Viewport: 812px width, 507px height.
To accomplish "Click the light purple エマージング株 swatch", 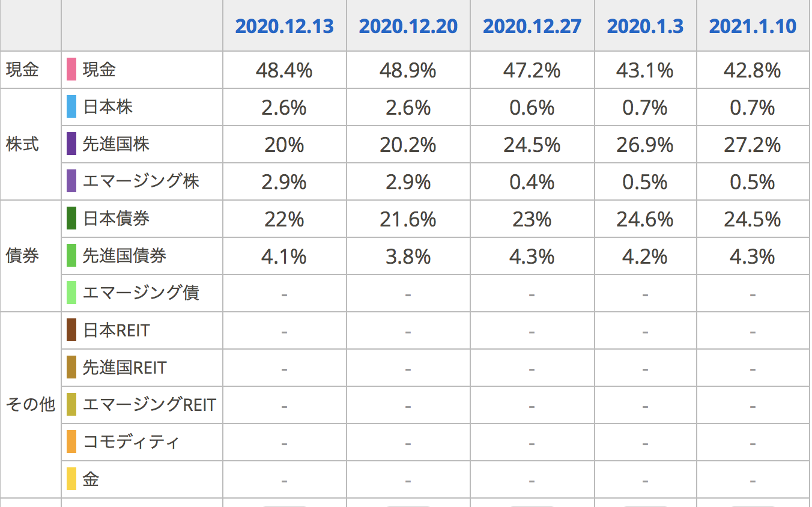I will pyautogui.click(x=71, y=181).
